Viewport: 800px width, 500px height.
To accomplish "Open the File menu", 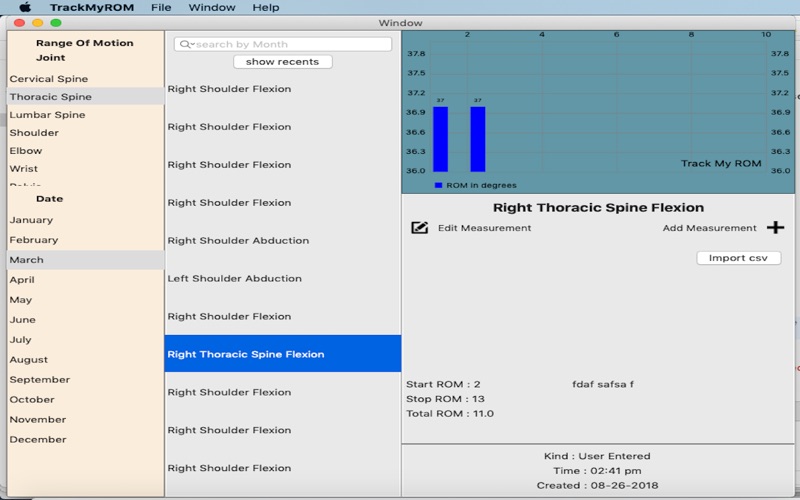I will click(x=161, y=7).
